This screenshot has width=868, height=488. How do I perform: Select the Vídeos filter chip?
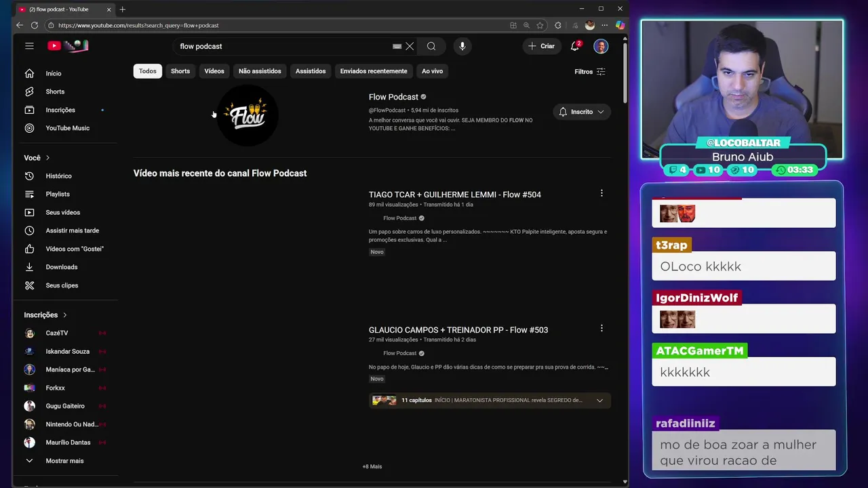pyautogui.click(x=214, y=71)
